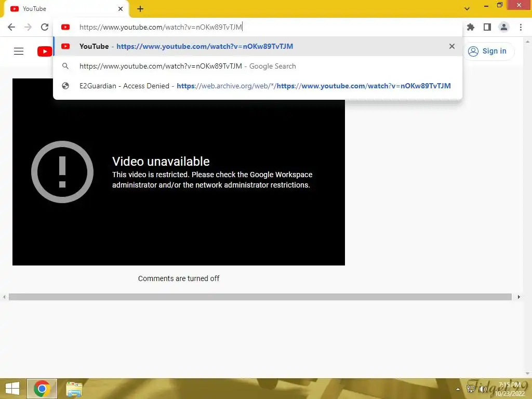532x399 pixels.
Task: Click the horizontal scrollbar track
Action: pos(260,297)
